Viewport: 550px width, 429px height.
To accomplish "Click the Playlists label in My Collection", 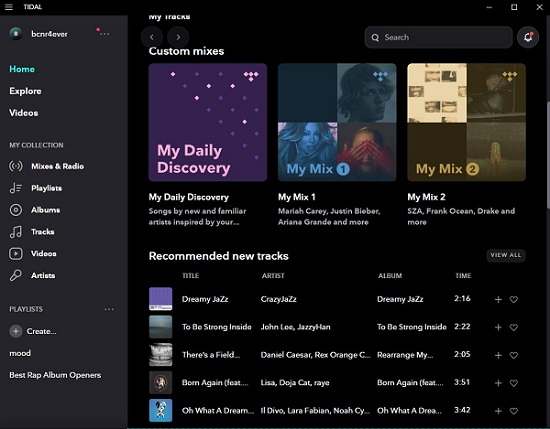I will [x=46, y=188].
